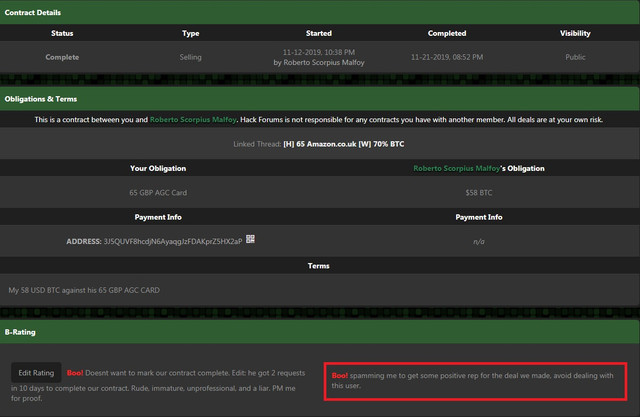Open Roberto Scorpius Malfoy link in Obligation header
This screenshot has height=417, width=640.
point(457,169)
